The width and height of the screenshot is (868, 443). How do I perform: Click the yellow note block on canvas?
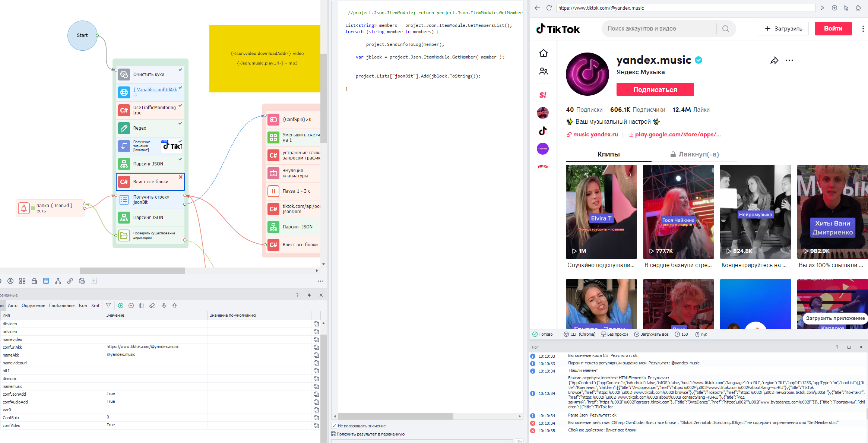point(264,58)
